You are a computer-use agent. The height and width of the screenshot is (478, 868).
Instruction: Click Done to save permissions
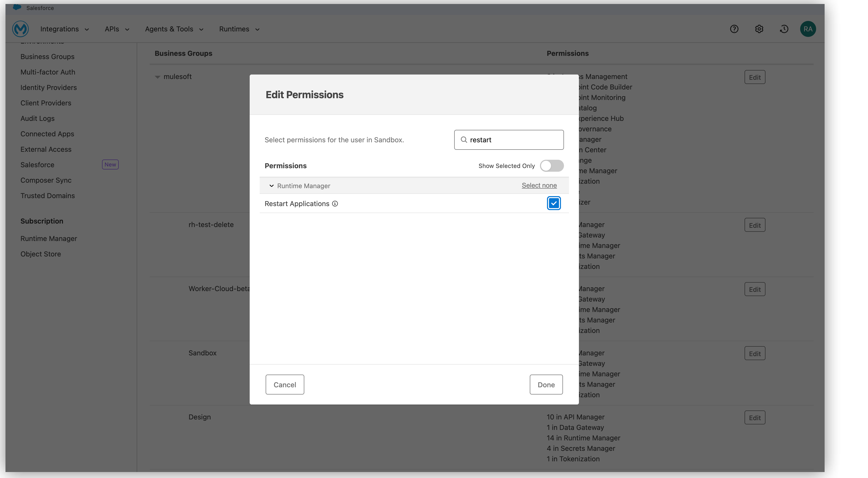(x=546, y=385)
